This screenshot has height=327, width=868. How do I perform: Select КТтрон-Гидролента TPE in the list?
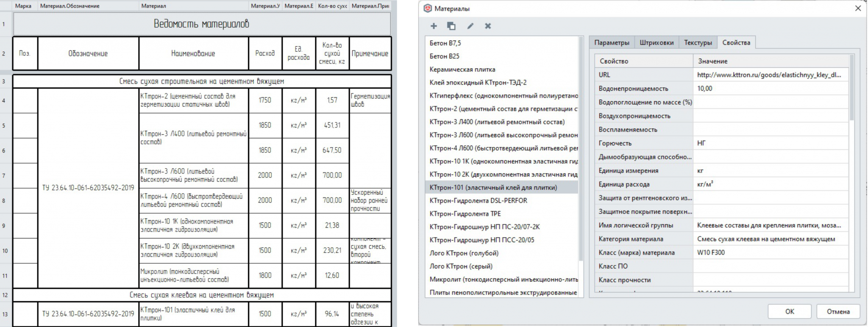pyautogui.click(x=465, y=213)
